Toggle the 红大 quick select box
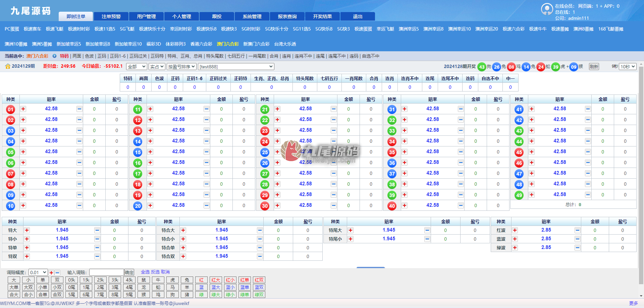This screenshot has width=644, height=308. (216, 280)
